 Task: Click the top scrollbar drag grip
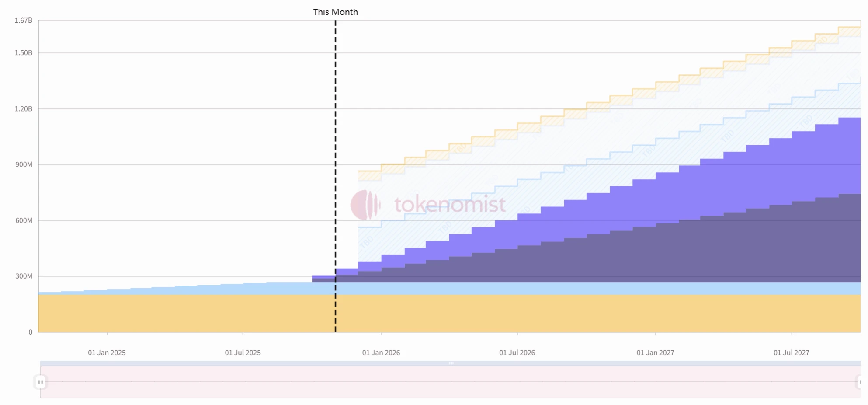(450, 363)
